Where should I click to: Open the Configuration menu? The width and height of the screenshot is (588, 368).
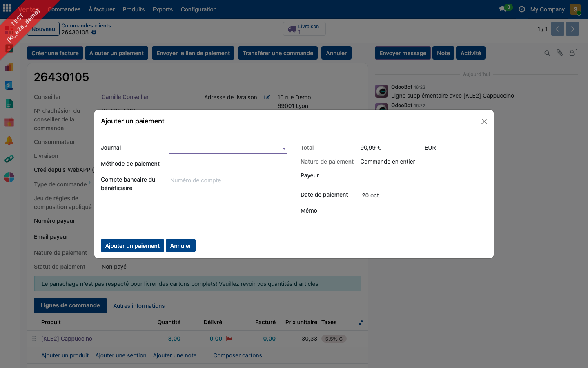(199, 9)
